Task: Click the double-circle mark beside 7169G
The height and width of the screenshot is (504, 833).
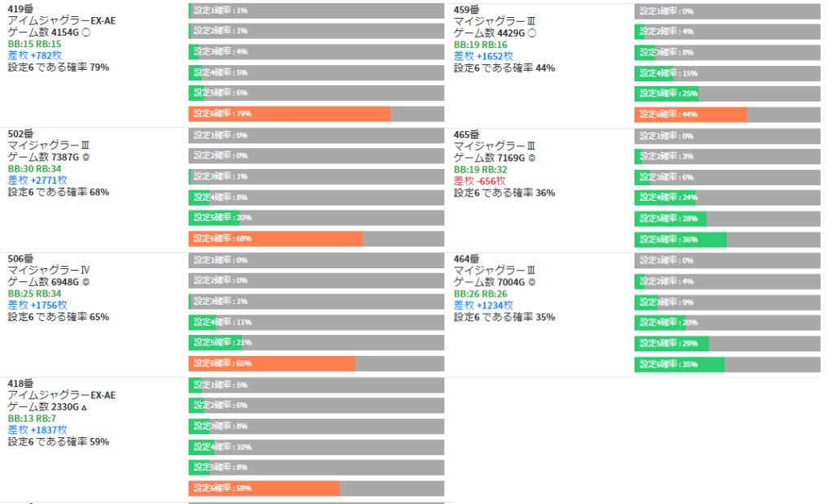Action: [x=532, y=158]
